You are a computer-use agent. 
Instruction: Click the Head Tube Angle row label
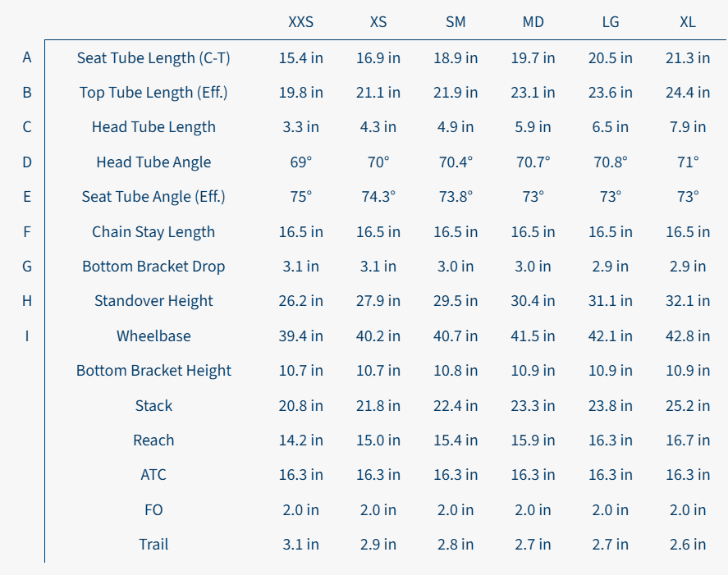153,162
